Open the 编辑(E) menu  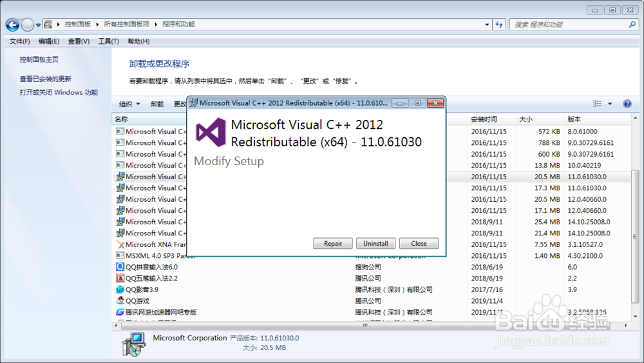pos(49,41)
